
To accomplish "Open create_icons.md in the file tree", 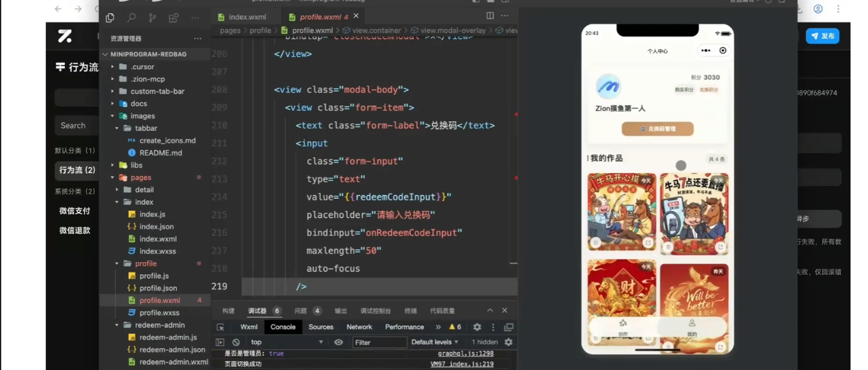I will [x=167, y=141].
